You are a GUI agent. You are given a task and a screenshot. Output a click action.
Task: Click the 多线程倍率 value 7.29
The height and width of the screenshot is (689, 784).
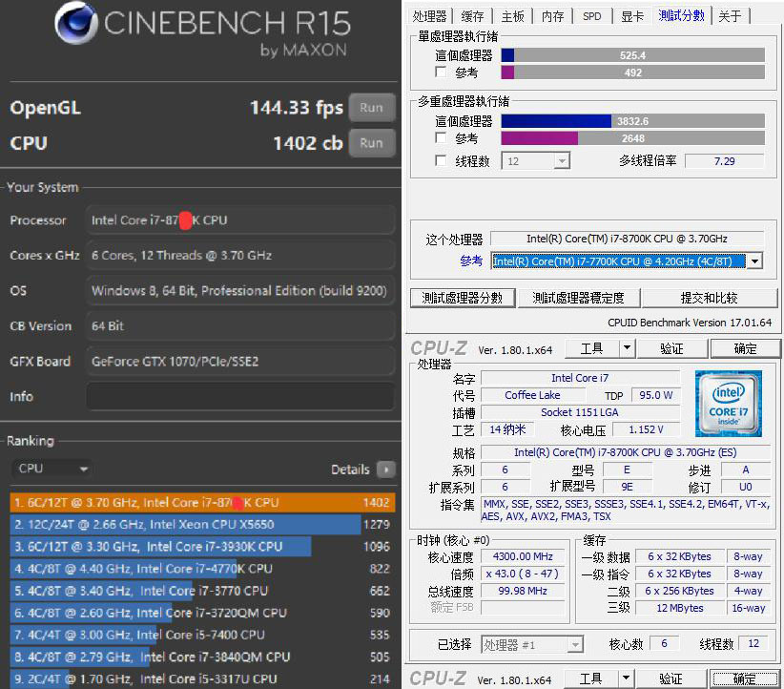coord(724,161)
